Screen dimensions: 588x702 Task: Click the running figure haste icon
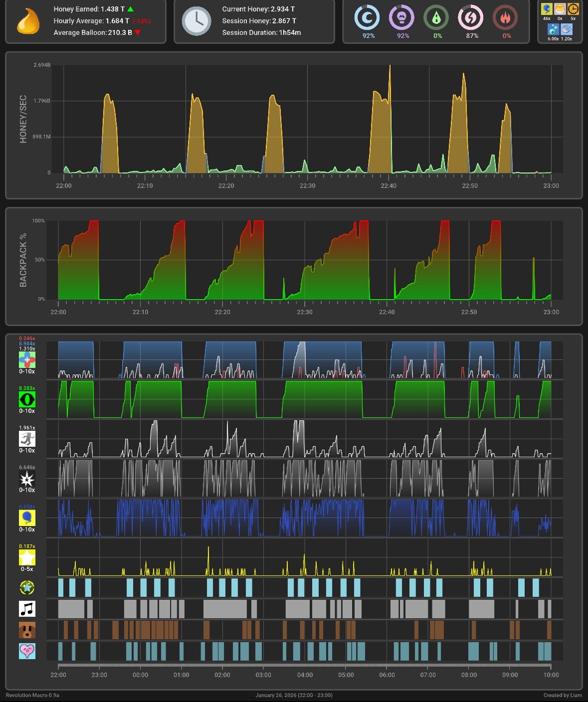pyautogui.click(x=27, y=439)
